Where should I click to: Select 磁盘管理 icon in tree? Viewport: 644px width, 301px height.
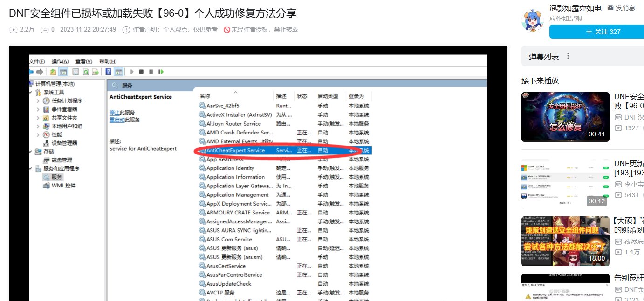click(46, 160)
